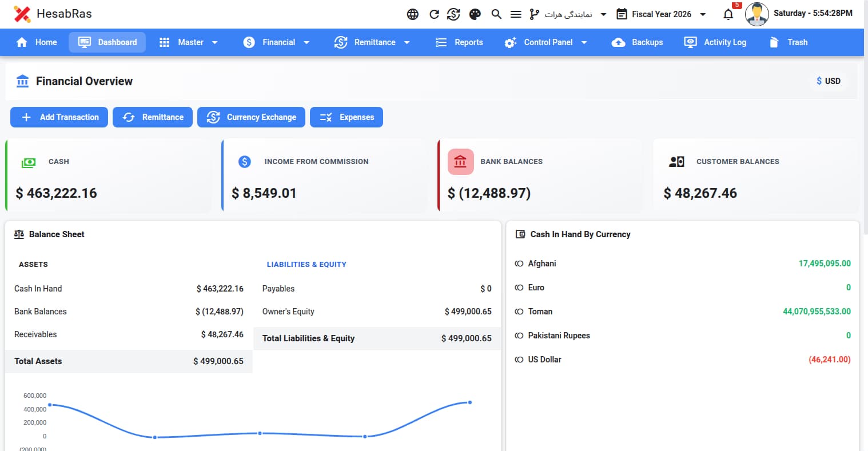Screen dimensions: 868x451
Task: Click the refresh icon in header
Action: coord(434,14)
